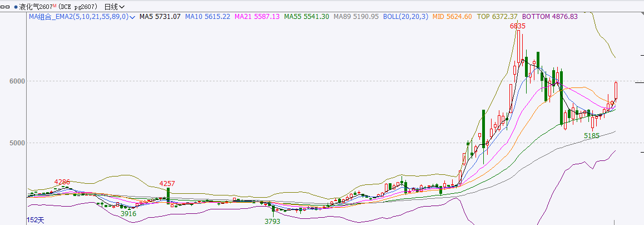Click the corner triangle at chart top-right

tap(641, 14)
